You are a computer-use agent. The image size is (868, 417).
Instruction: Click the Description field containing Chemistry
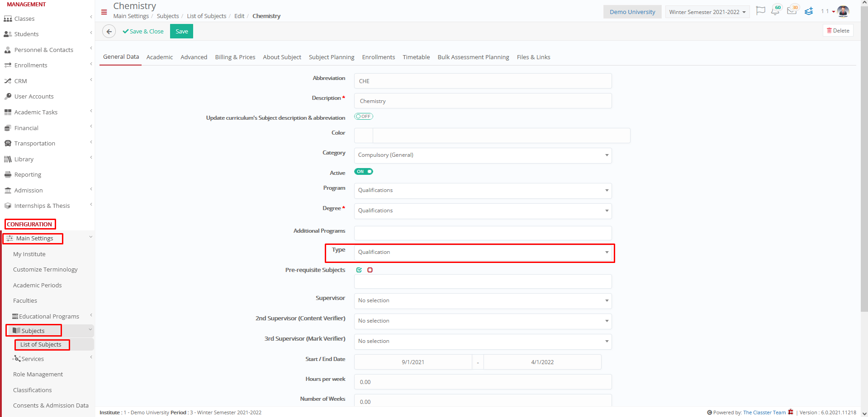[483, 101]
